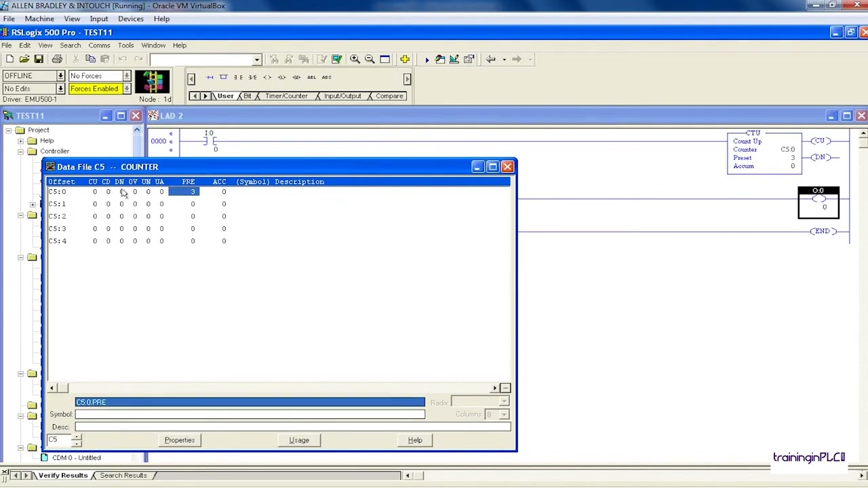
Task: Select the ACC value of C5:0
Action: point(223,192)
